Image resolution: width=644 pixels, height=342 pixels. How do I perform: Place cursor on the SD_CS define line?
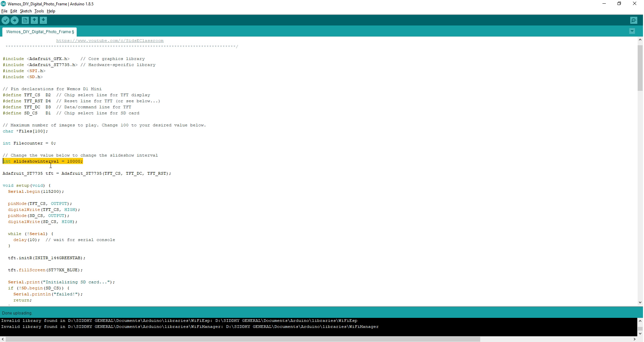71,113
